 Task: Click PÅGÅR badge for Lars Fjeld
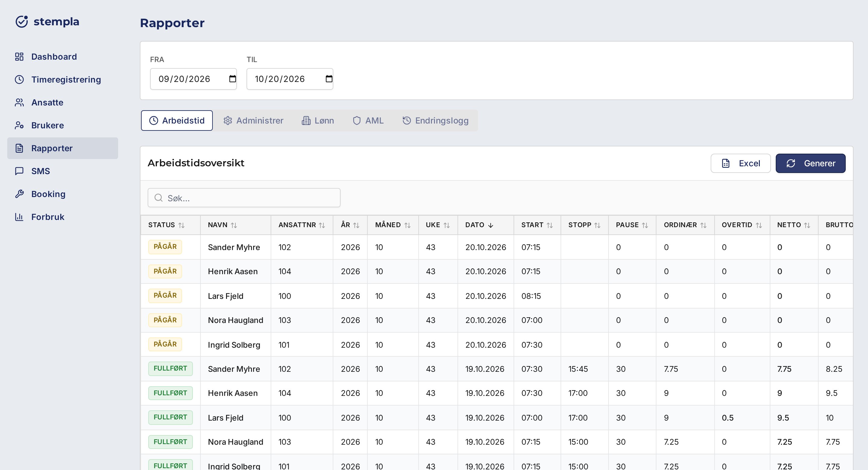[165, 296]
